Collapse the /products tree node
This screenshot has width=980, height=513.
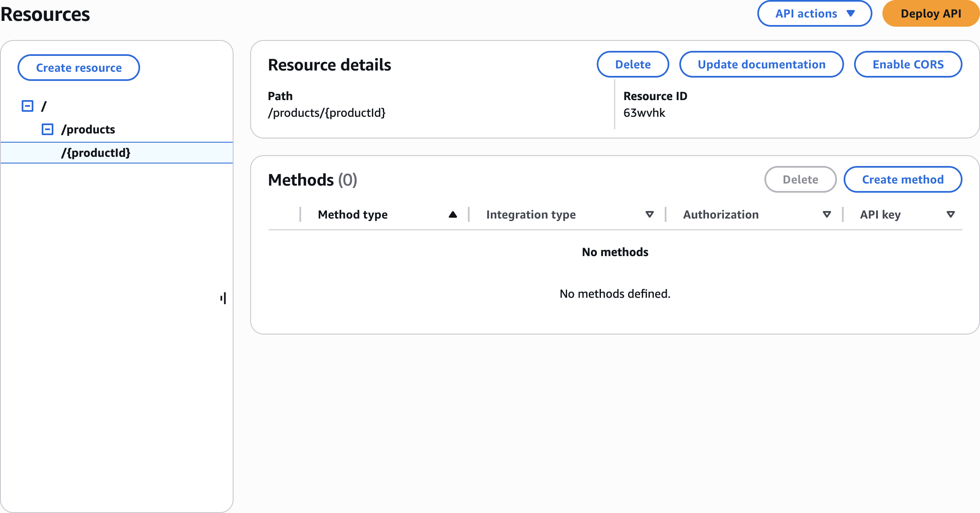coord(48,129)
